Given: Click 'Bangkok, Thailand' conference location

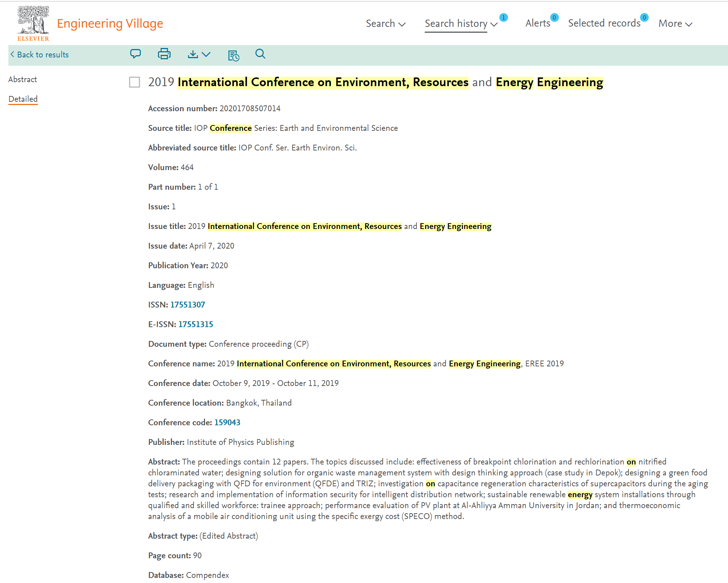Looking at the screenshot, I should pos(259,403).
